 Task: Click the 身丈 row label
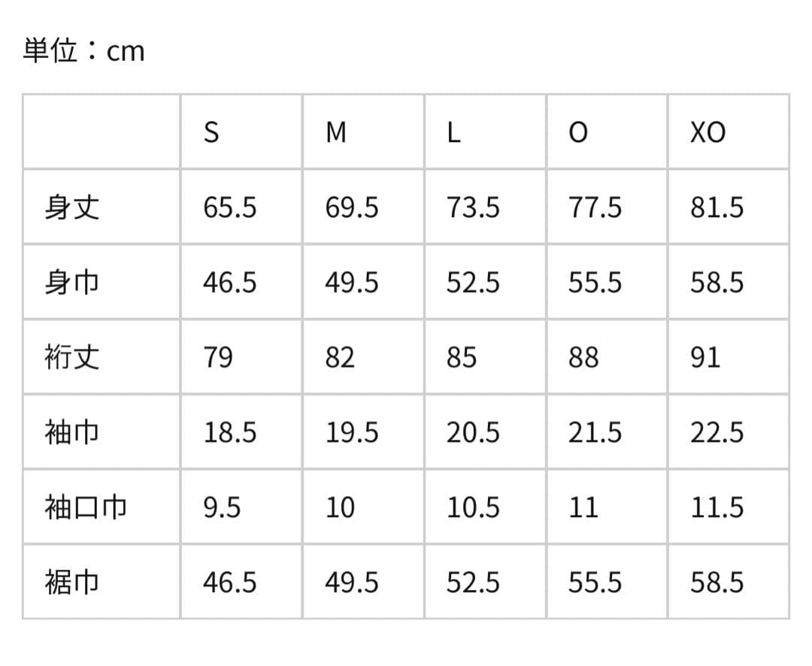pyautogui.click(x=71, y=207)
